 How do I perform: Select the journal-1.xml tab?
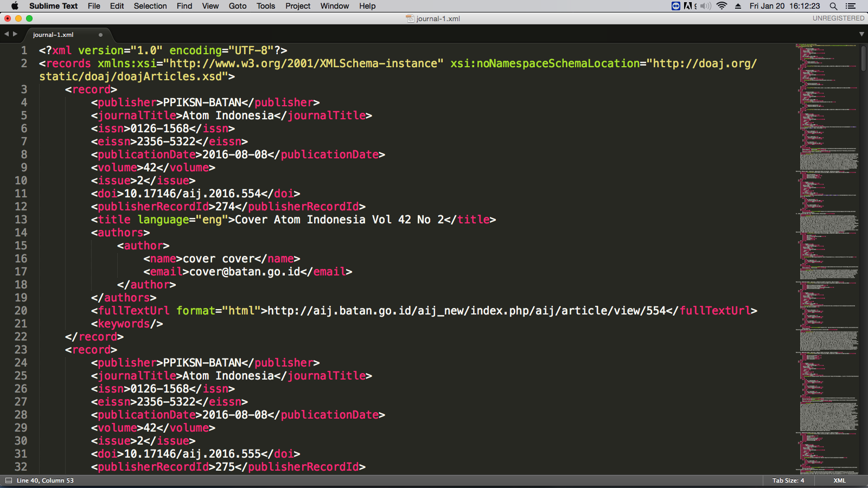[x=53, y=35]
